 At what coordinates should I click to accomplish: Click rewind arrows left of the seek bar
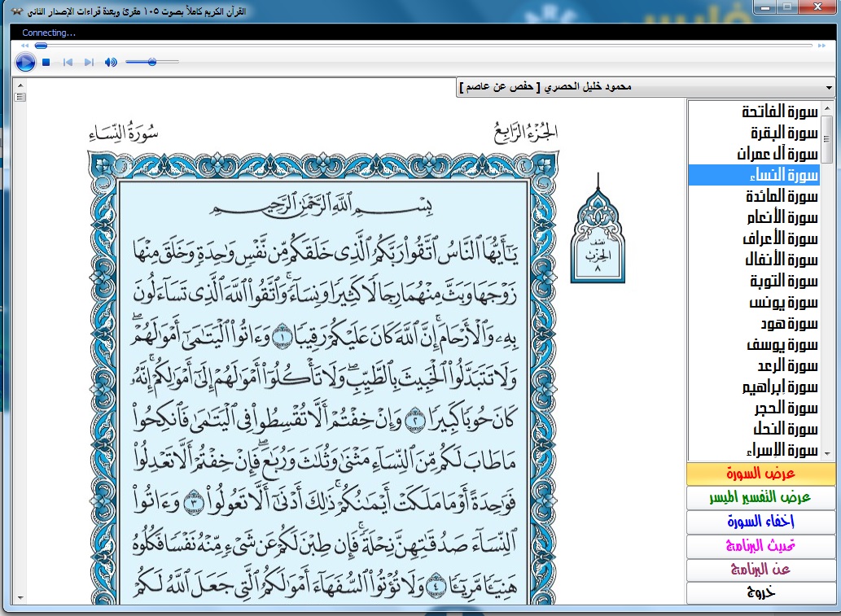(24, 46)
